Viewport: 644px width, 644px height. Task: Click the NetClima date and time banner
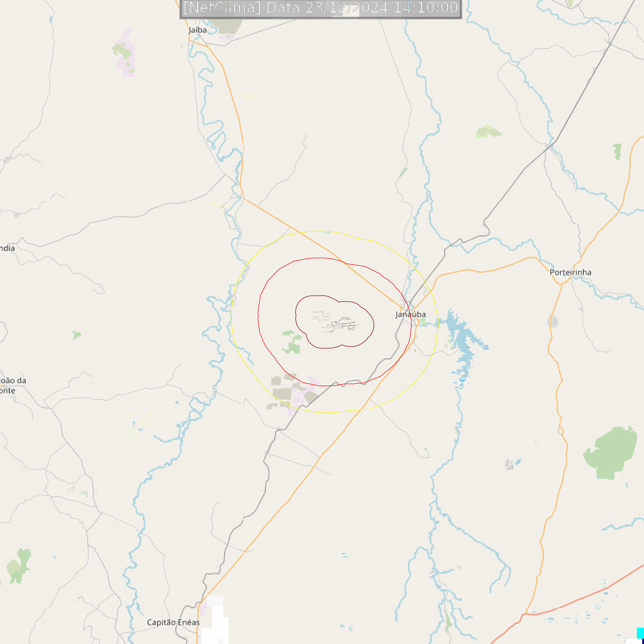point(321,8)
